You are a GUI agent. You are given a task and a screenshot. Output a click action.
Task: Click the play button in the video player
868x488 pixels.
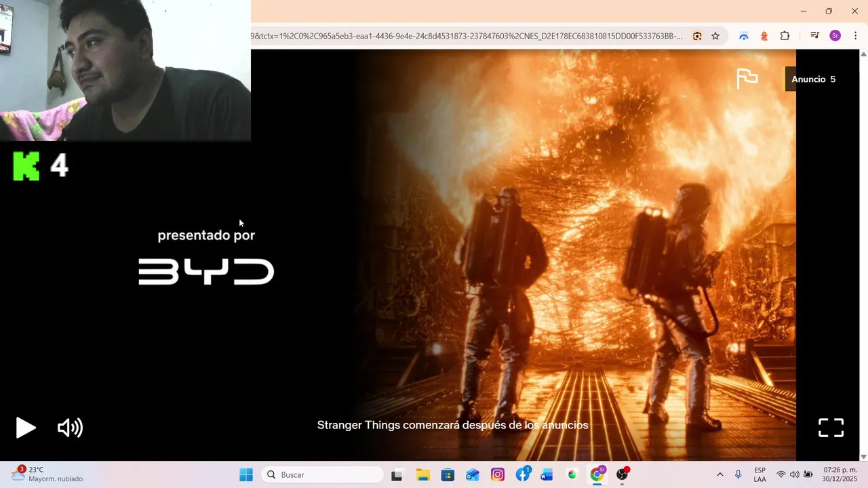pos(26,428)
